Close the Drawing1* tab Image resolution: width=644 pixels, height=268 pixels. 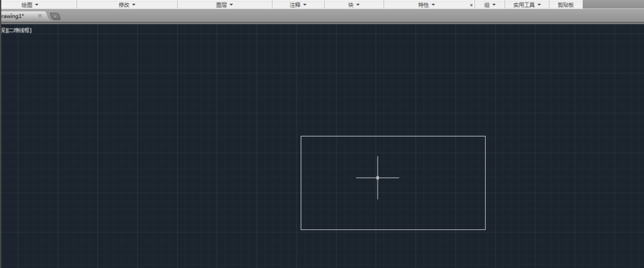click(40, 16)
